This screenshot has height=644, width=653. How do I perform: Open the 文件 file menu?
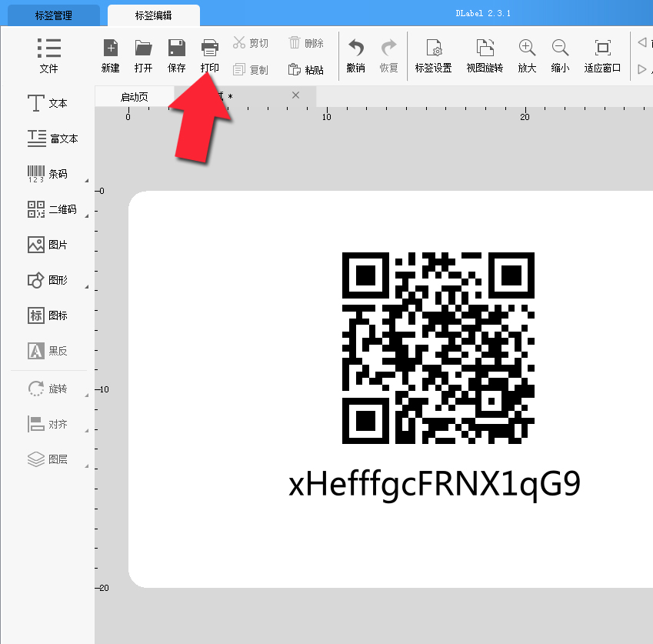coord(48,55)
